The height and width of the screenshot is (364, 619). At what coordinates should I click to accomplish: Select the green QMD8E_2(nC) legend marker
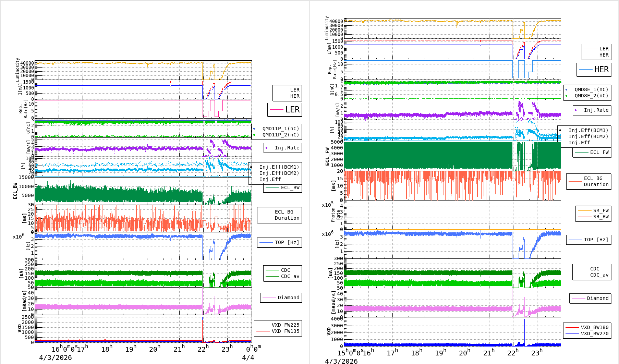(x=567, y=96)
